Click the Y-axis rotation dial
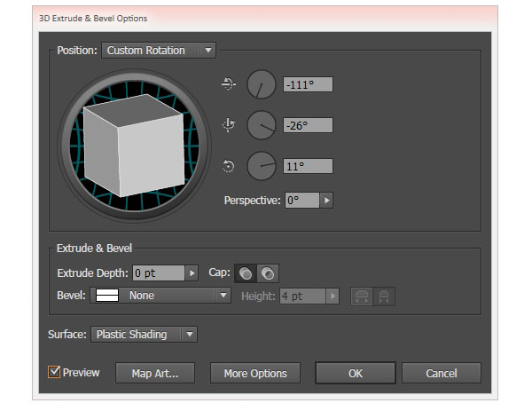Screen dimensions: 532x411 point(261,125)
